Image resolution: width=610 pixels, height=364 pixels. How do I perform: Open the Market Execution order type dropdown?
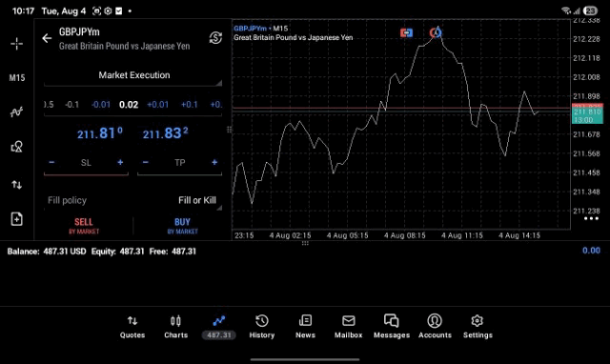(133, 75)
